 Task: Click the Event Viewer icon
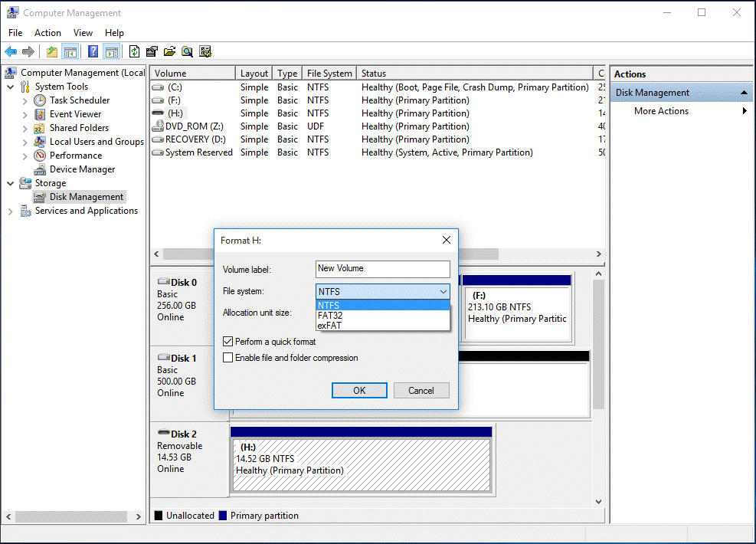(x=40, y=114)
